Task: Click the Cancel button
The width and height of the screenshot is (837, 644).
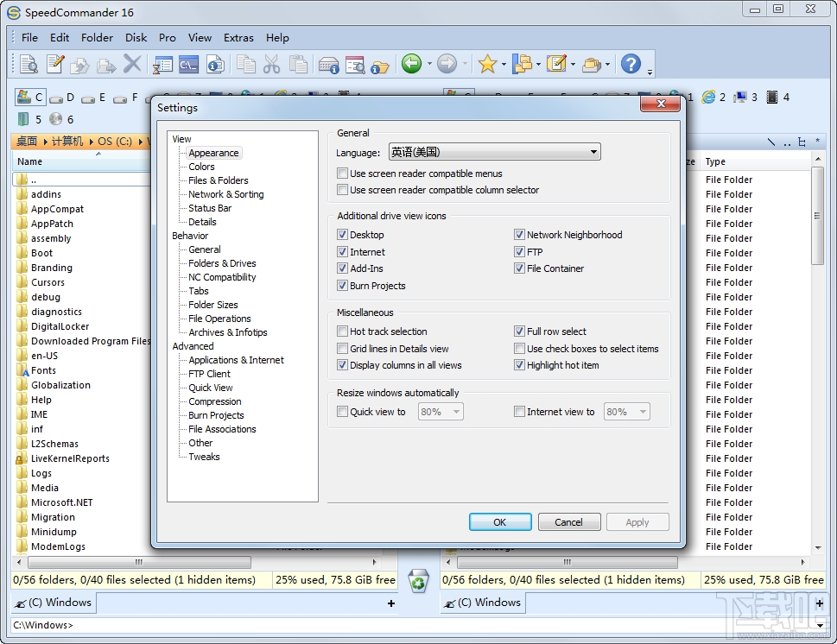Action: pos(568,521)
